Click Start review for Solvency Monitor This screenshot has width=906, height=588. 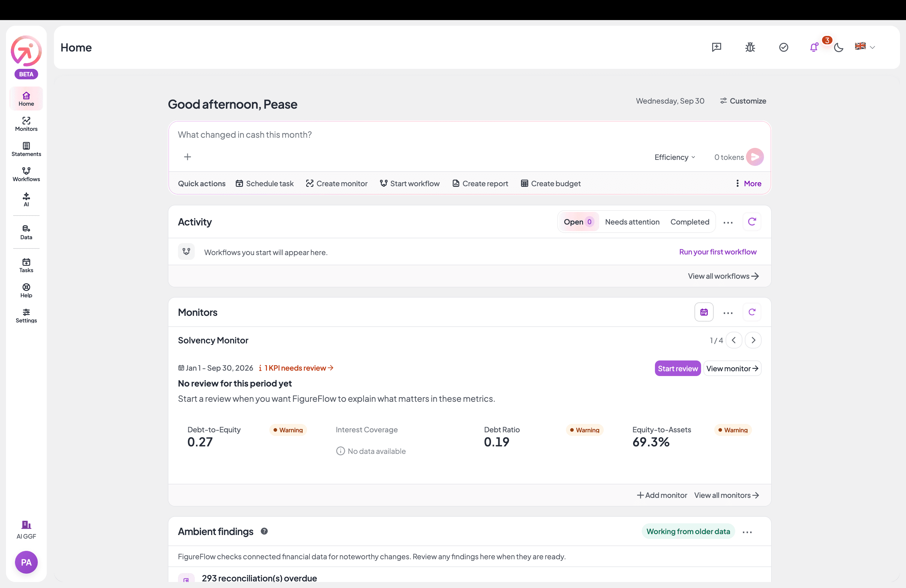coord(678,368)
